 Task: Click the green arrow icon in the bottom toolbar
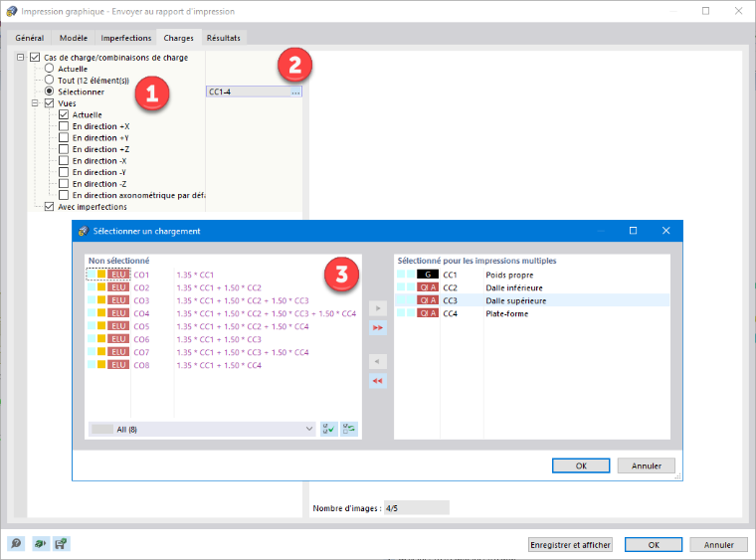coord(40,544)
